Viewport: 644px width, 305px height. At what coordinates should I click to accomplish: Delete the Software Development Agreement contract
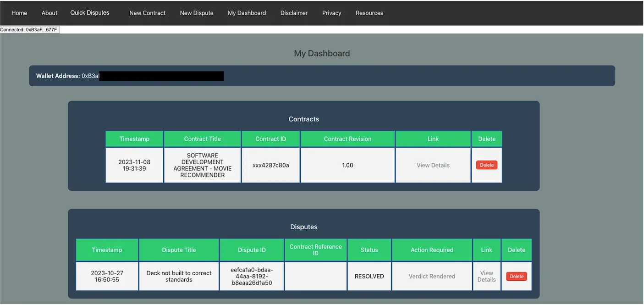(486, 165)
